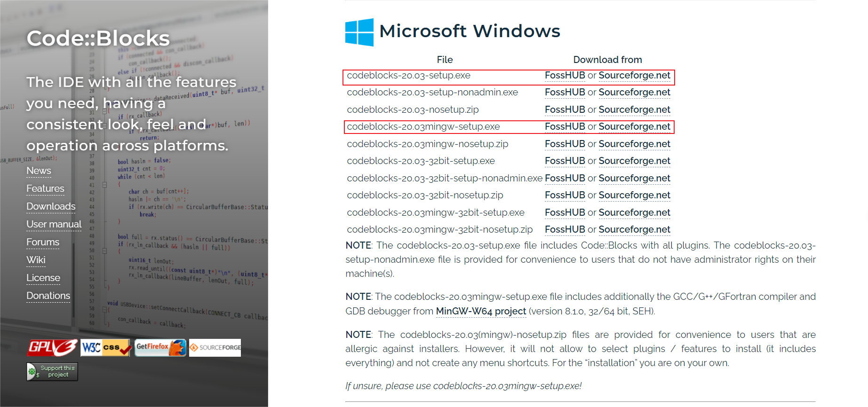Click FossHUB for codeblocks-20.03-setup.exe
The image size is (868, 407).
tap(565, 76)
